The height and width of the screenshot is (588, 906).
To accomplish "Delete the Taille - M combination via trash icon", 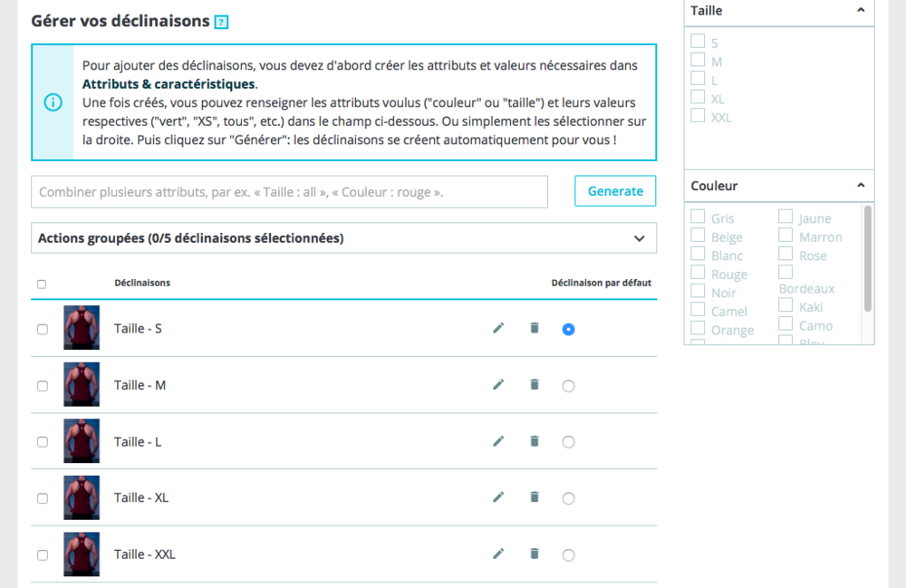I will pos(535,384).
